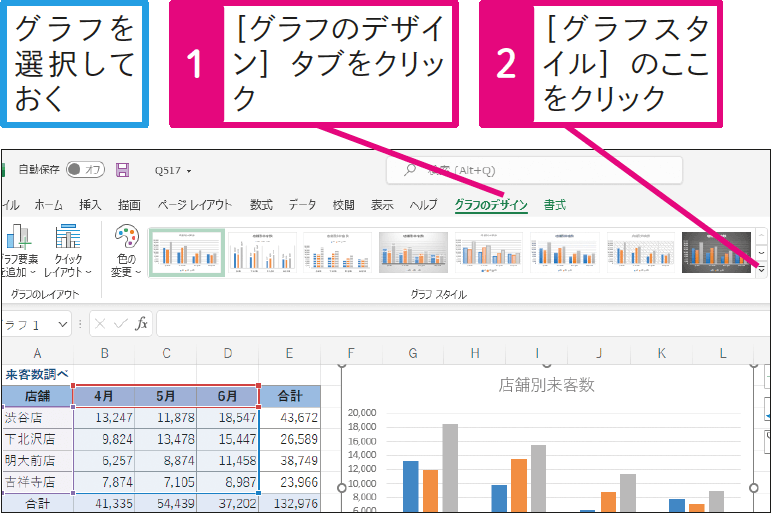Click the search box (Alt+Q)
The image size is (783, 513).
534,170
